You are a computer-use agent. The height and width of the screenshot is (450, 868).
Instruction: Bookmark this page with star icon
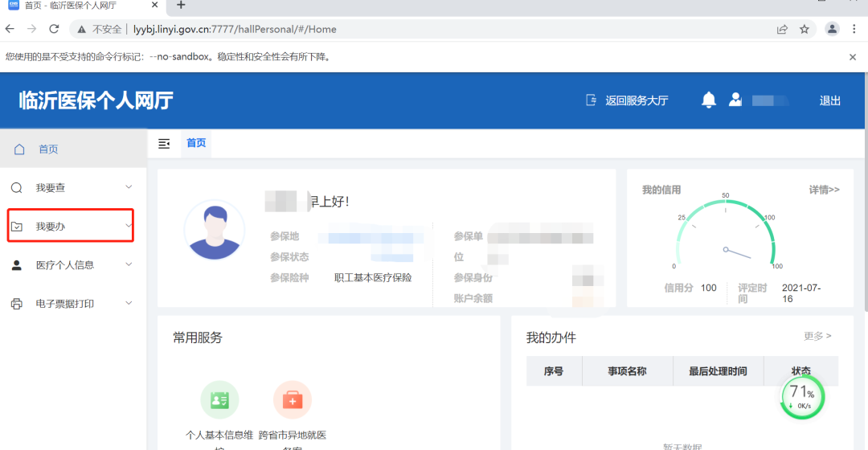click(x=804, y=29)
